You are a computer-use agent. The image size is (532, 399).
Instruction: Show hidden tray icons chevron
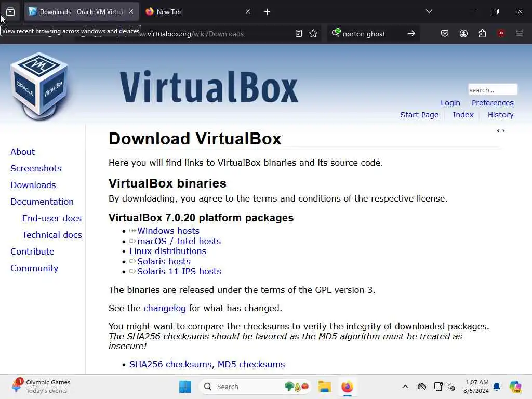[x=405, y=387]
